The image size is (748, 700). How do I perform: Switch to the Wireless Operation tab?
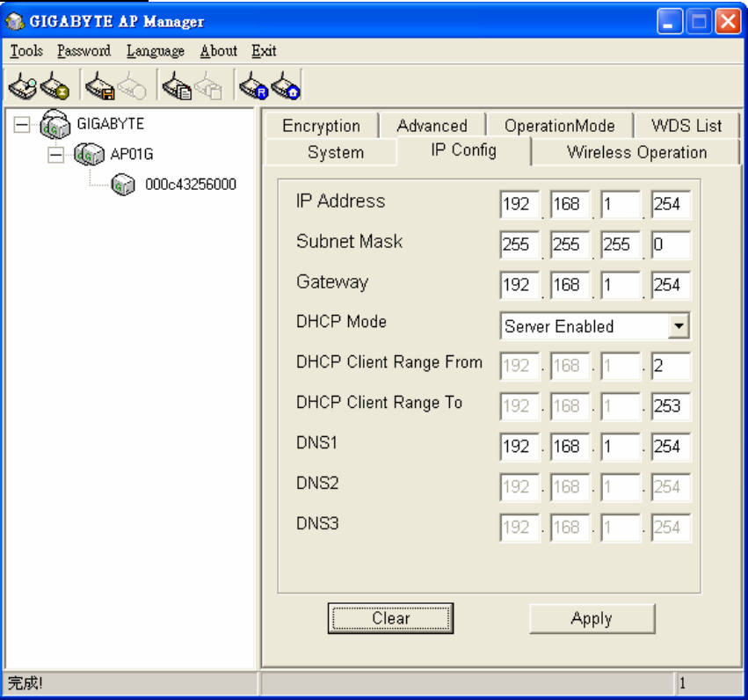[636, 152]
